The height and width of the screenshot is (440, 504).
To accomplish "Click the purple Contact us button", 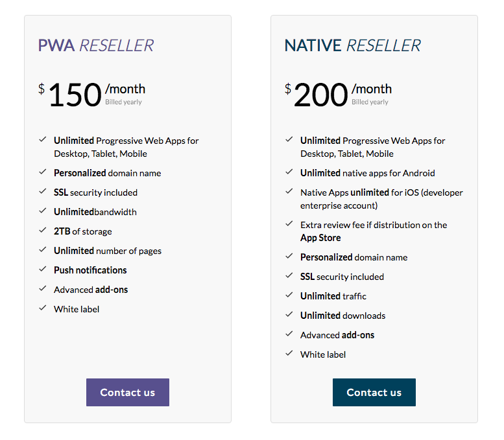I will (x=127, y=392).
